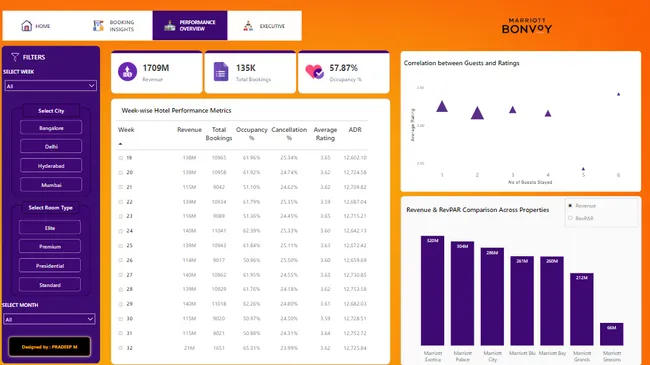Sort by the Revenue column header
This screenshot has height=365, width=650.
click(x=189, y=130)
